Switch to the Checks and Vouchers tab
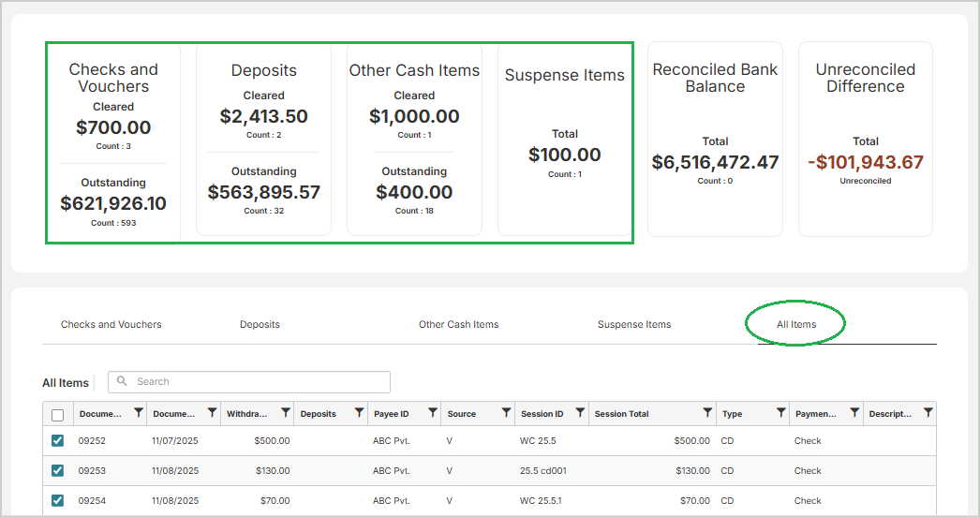The height and width of the screenshot is (517, 980). click(x=111, y=325)
